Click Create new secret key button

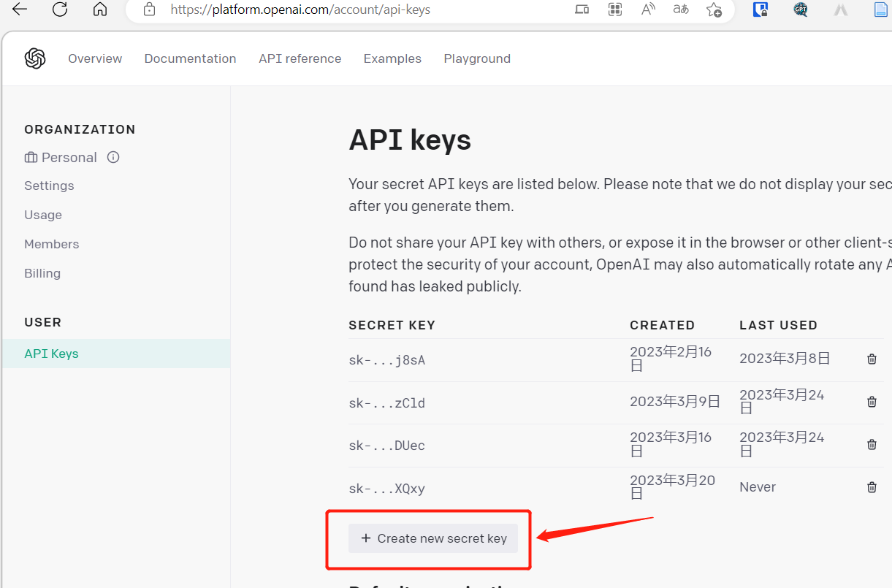[x=433, y=538]
